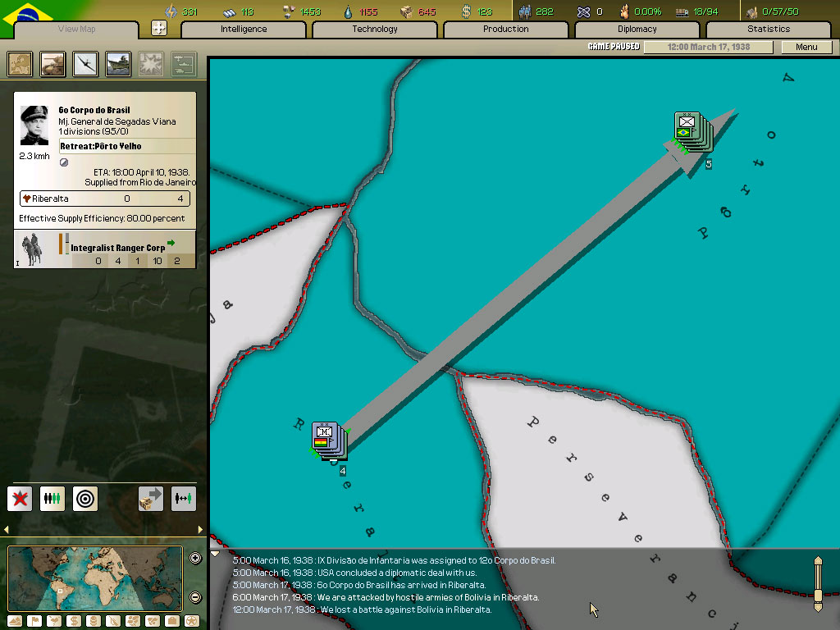Open the game Menu button

[806, 47]
